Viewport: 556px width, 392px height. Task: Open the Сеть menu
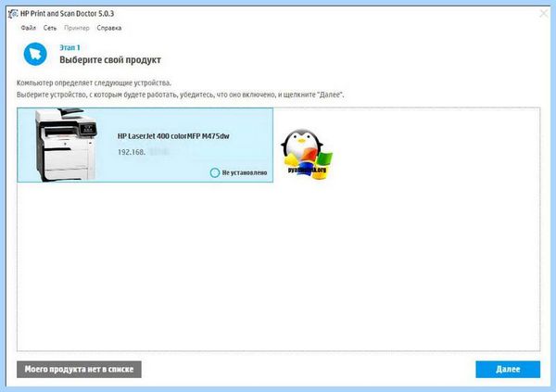pyautogui.click(x=50, y=28)
